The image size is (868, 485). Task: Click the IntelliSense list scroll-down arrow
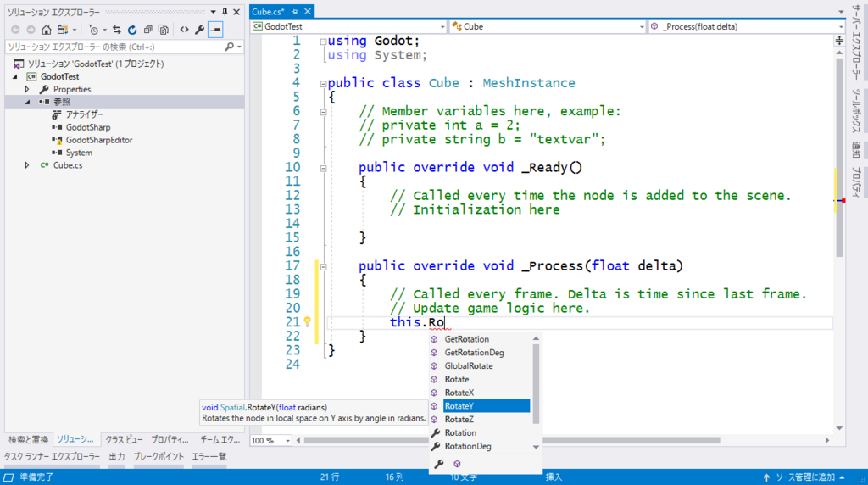(x=536, y=448)
